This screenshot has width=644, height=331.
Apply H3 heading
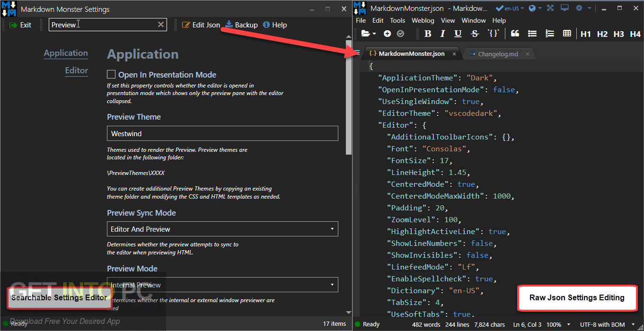point(618,34)
